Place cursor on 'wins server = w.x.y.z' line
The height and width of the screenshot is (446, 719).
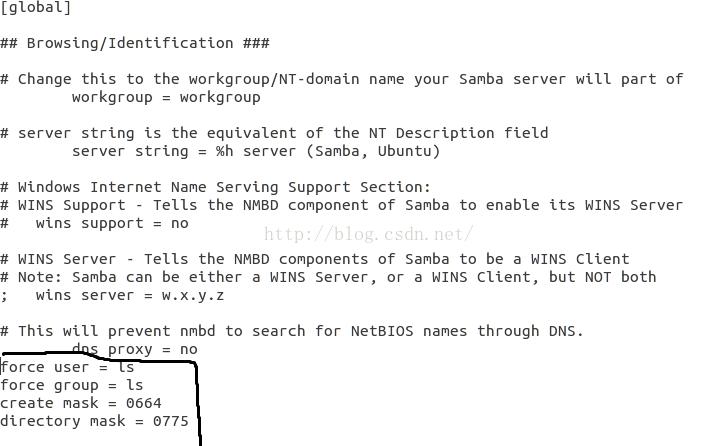130,295
